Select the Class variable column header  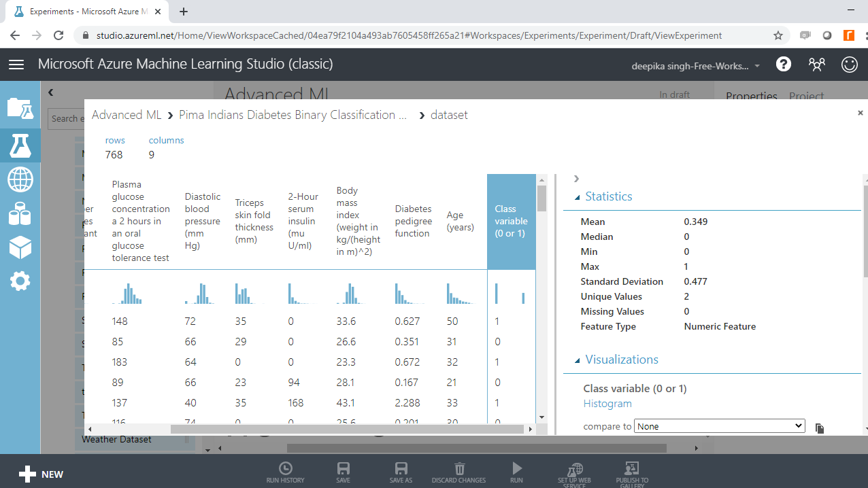pyautogui.click(x=511, y=221)
